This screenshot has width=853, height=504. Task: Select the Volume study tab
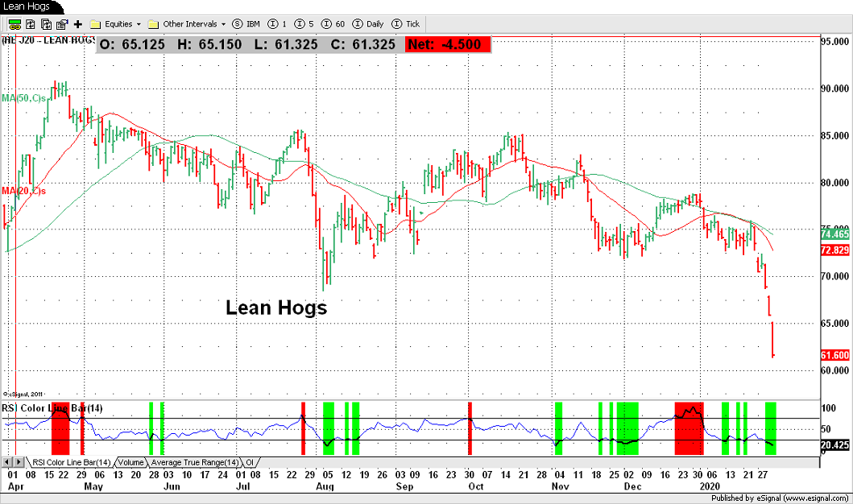[130, 462]
